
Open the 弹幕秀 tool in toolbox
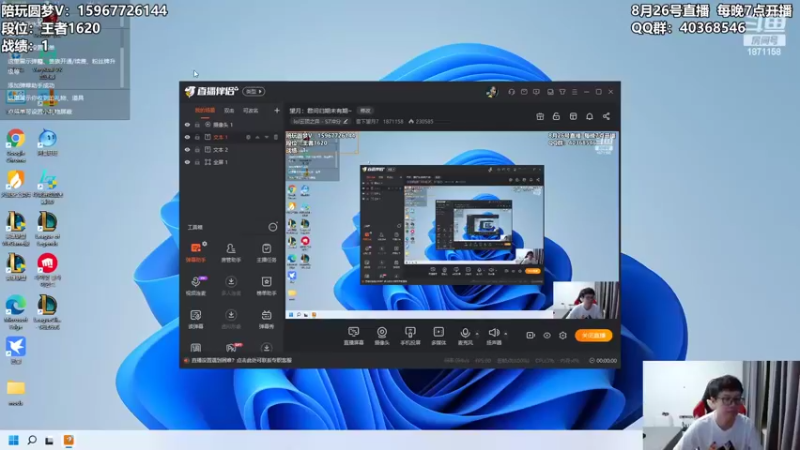click(266, 319)
